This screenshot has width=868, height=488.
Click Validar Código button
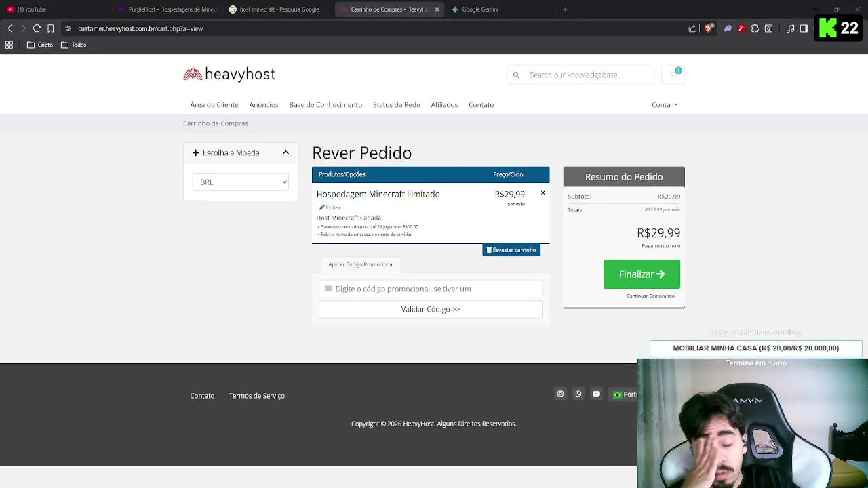pyautogui.click(x=431, y=309)
